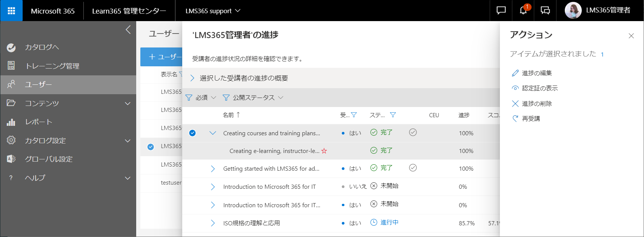Toggle the selected LMS365 user row checkbox
Screen dimensions: 644x237
pyautogui.click(x=151, y=147)
